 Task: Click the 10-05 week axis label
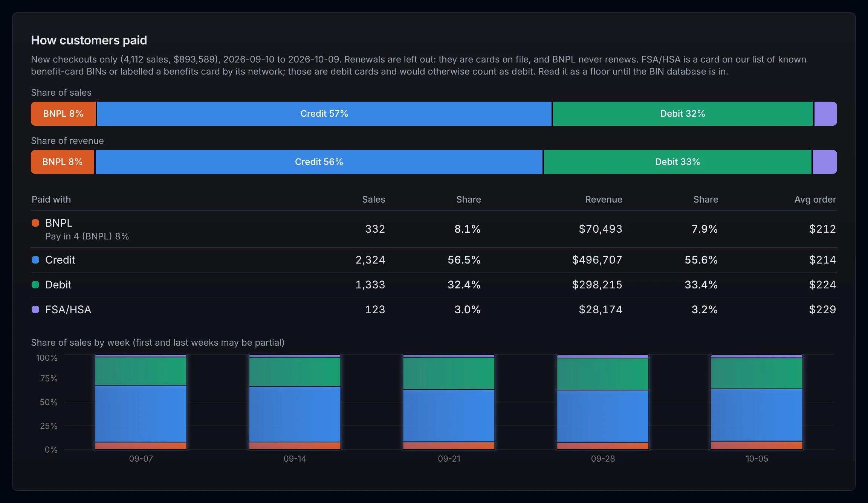tap(757, 459)
